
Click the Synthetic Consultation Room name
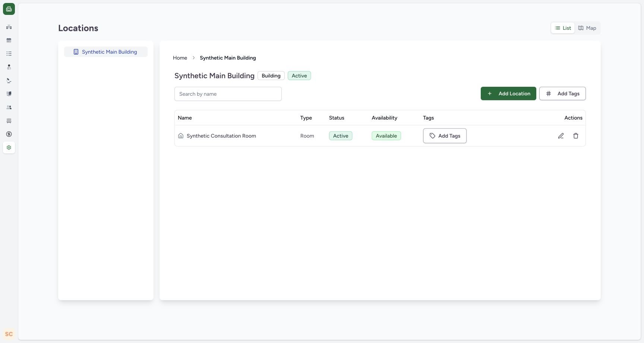221,136
